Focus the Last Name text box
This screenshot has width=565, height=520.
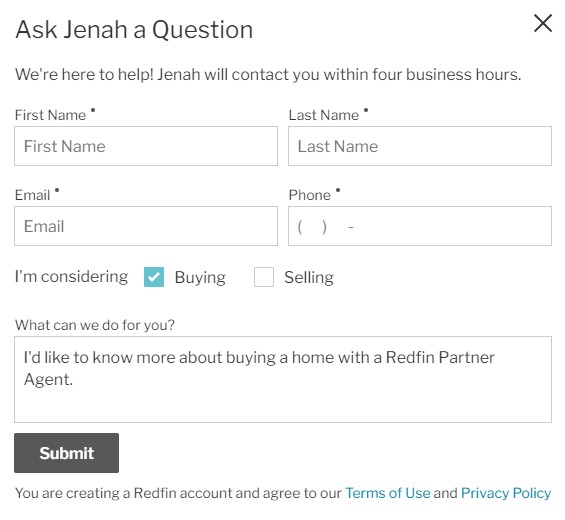tap(420, 146)
